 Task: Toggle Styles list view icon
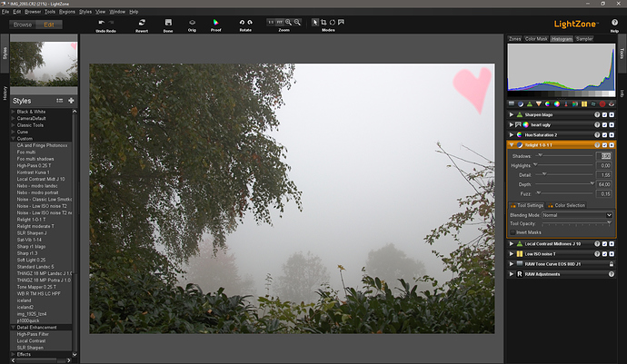tap(60, 101)
